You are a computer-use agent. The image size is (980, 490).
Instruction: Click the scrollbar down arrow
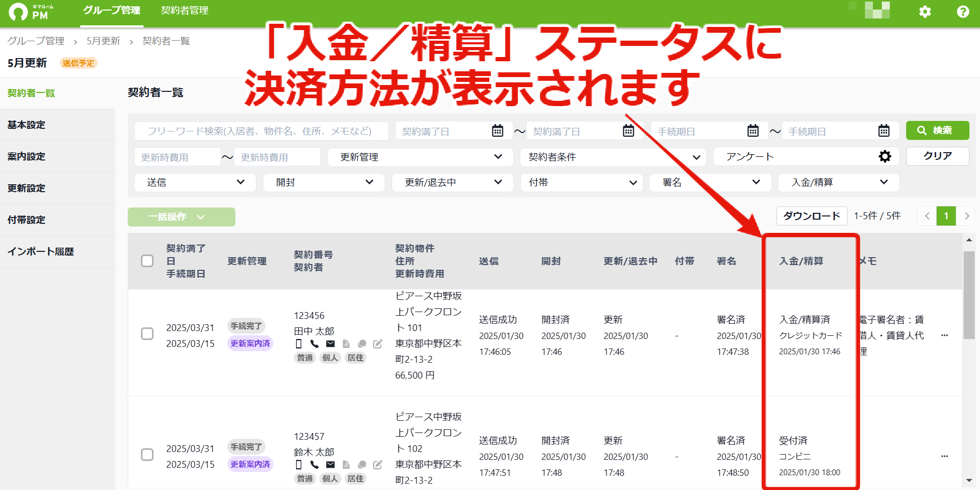click(969, 480)
